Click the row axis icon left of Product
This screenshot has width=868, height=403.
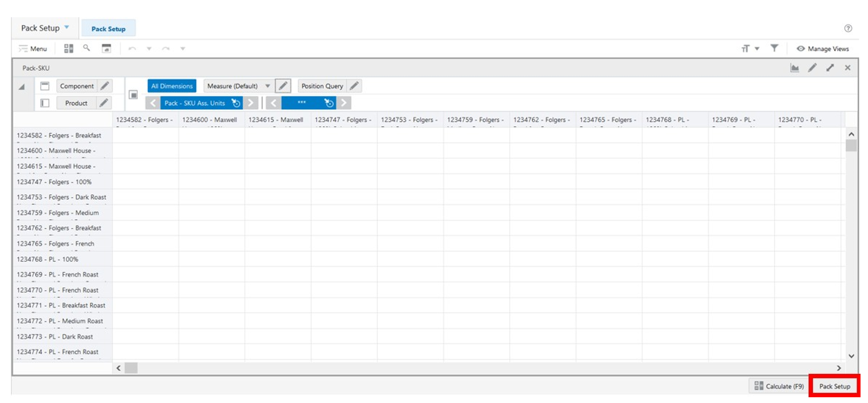pos(45,103)
